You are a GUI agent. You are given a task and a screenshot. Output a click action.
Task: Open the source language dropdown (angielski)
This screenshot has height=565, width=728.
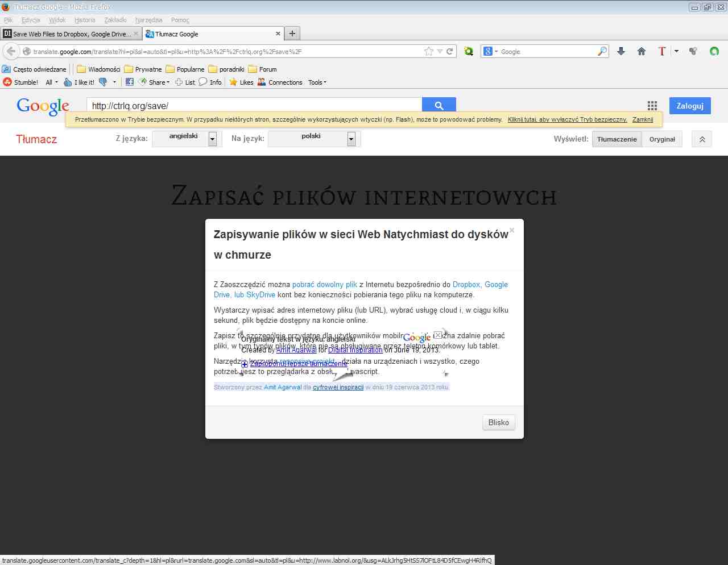pos(212,139)
